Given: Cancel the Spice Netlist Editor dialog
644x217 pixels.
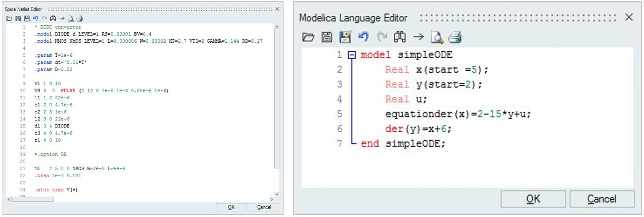Looking at the screenshot, I should point(264,207).
